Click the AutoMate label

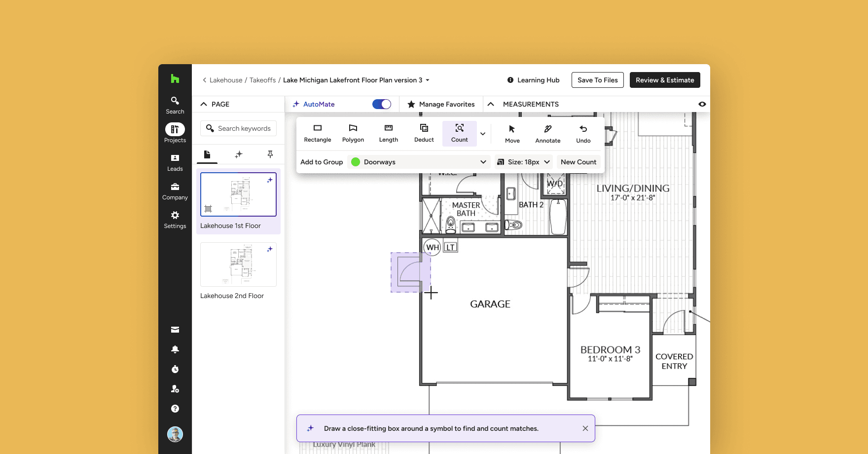coord(319,104)
